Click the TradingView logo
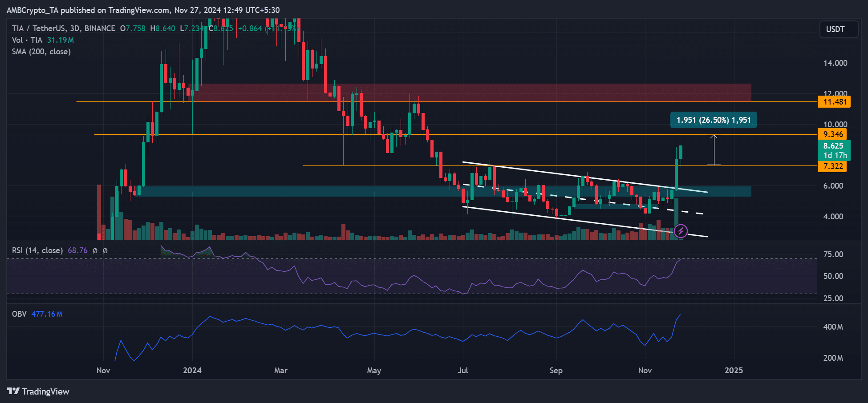This screenshot has height=403, width=868. (x=38, y=391)
